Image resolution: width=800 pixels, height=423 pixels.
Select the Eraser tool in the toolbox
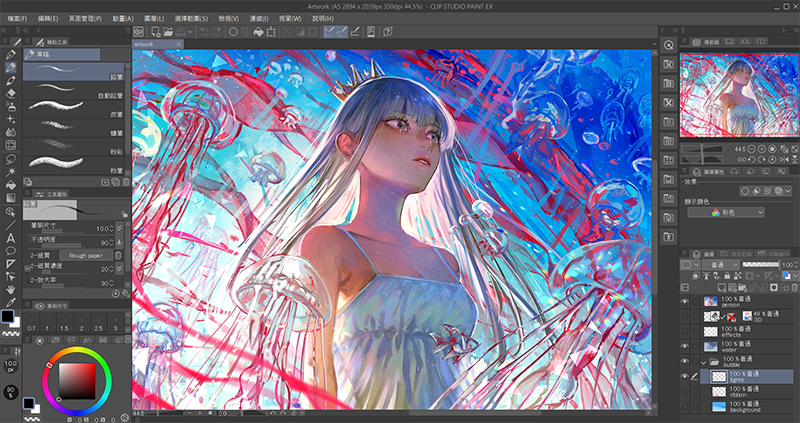pyautogui.click(x=11, y=93)
